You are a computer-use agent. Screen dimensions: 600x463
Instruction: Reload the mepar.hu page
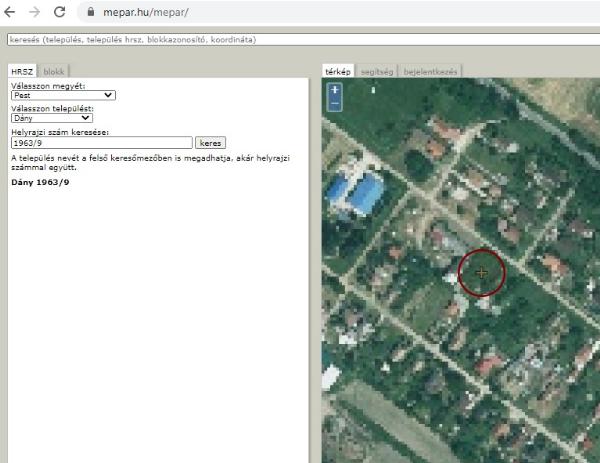(x=59, y=13)
